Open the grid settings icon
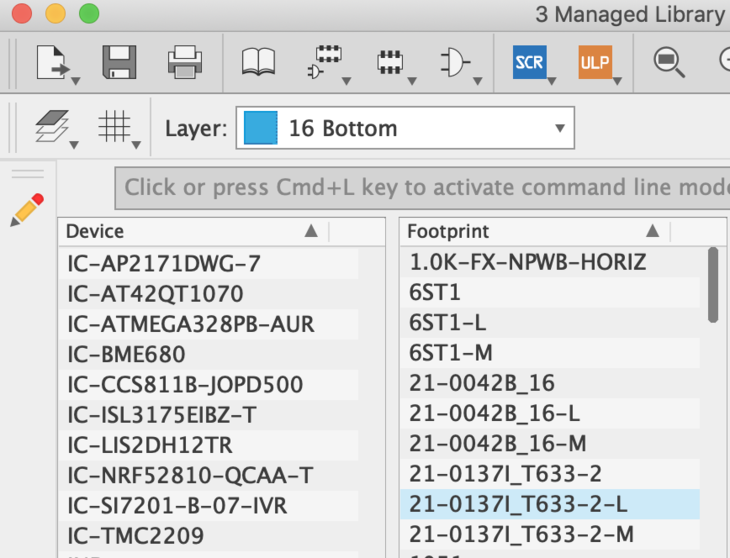 point(114,126)
